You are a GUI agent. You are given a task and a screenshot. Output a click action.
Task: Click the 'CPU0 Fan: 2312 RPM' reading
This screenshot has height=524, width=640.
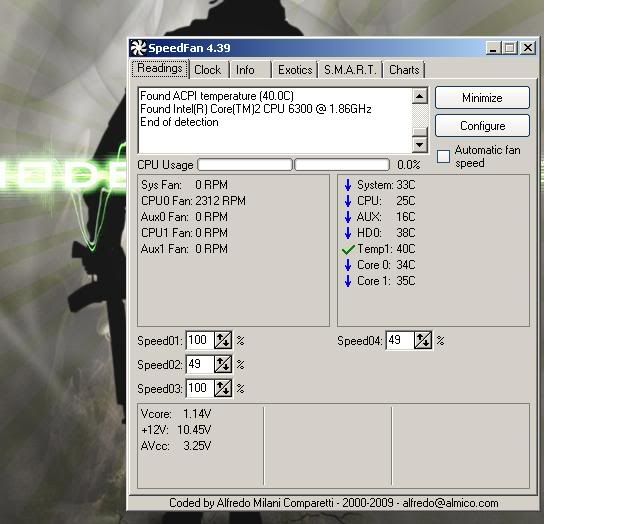pos(193,201)
